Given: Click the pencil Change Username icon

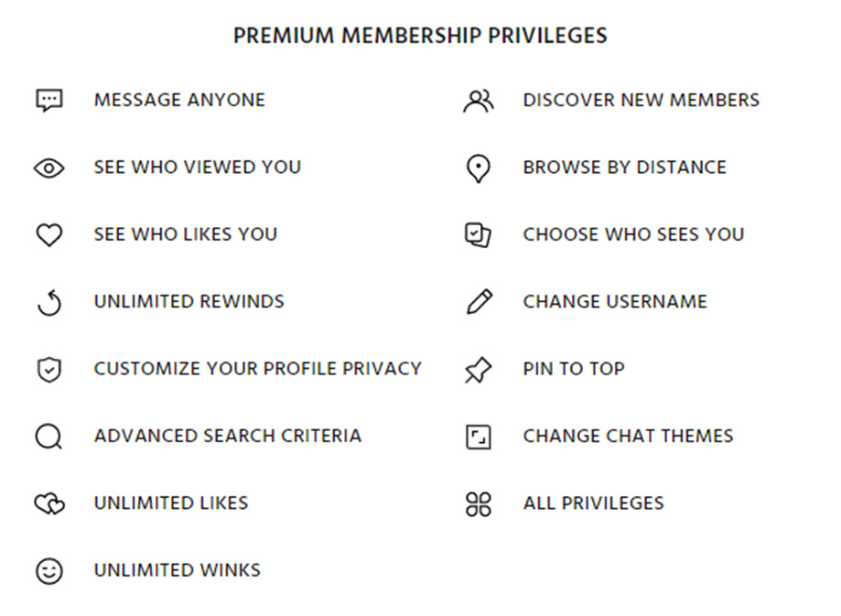Looking at the screenshot, I should tap(479, 302).
